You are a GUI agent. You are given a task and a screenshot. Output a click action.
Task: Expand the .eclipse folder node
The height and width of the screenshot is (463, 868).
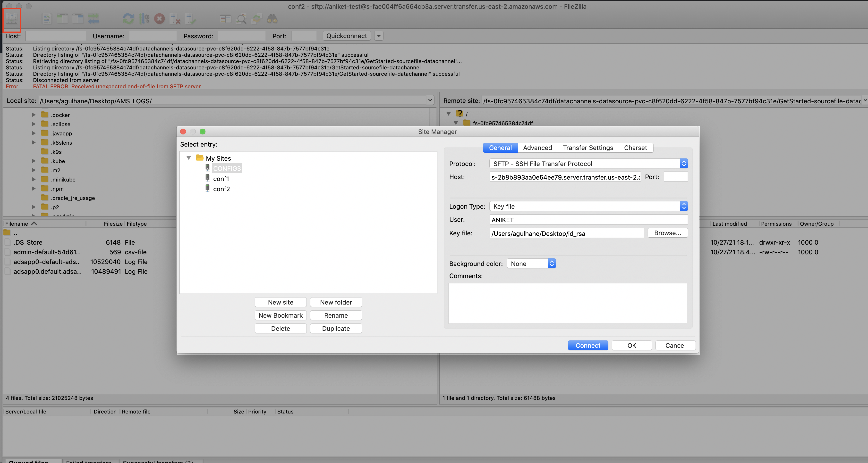click(x=34, y=124)
